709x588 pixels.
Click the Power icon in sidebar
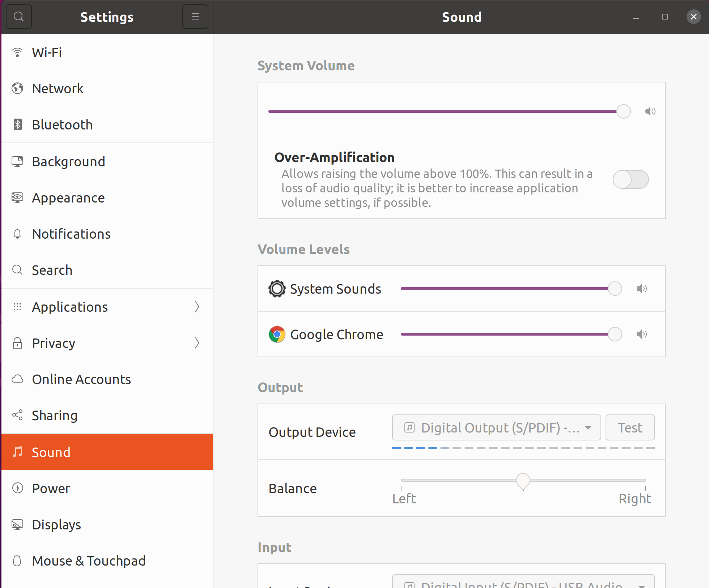click(17, 488)
